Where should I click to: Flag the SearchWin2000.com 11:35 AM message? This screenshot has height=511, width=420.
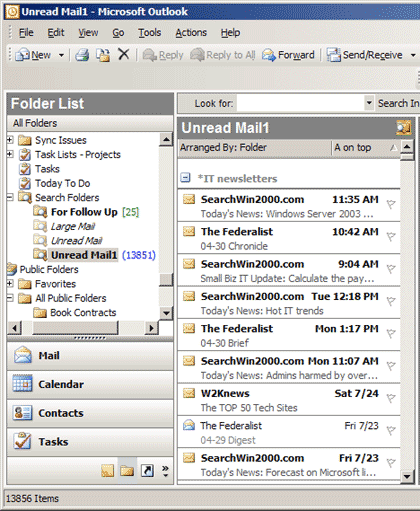391,204
